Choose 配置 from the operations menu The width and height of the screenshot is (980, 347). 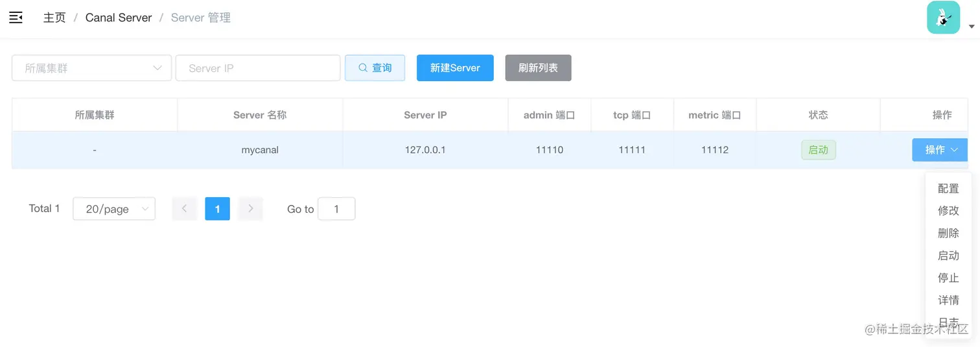[948, 189]
